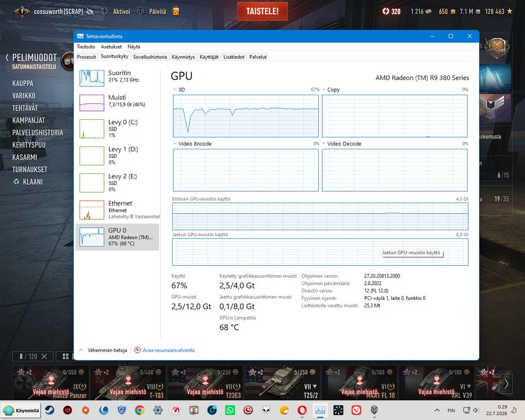
Task: Open Google Chrome from the taskbar
Action: click(x=140, y=410)
